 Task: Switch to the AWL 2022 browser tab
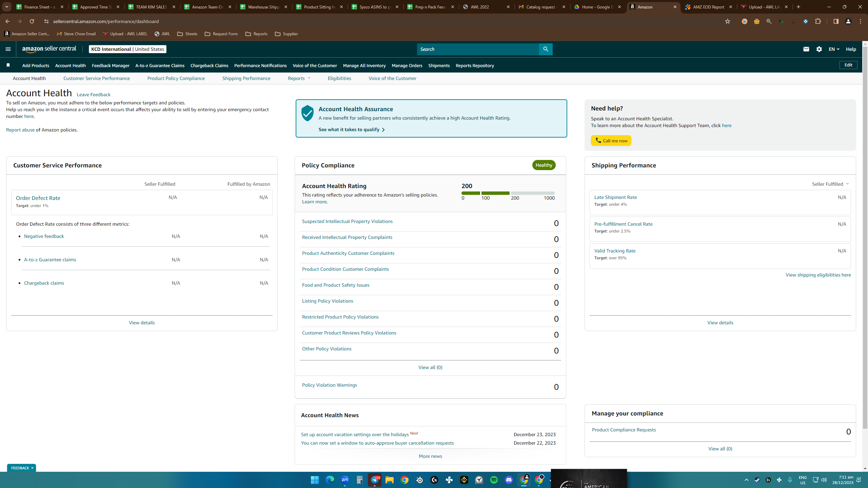pos(487,7)
